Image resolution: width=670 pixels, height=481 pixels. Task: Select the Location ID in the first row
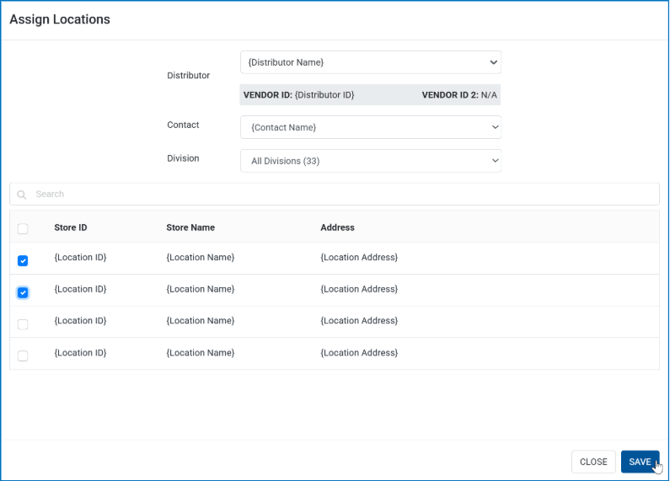80,257
